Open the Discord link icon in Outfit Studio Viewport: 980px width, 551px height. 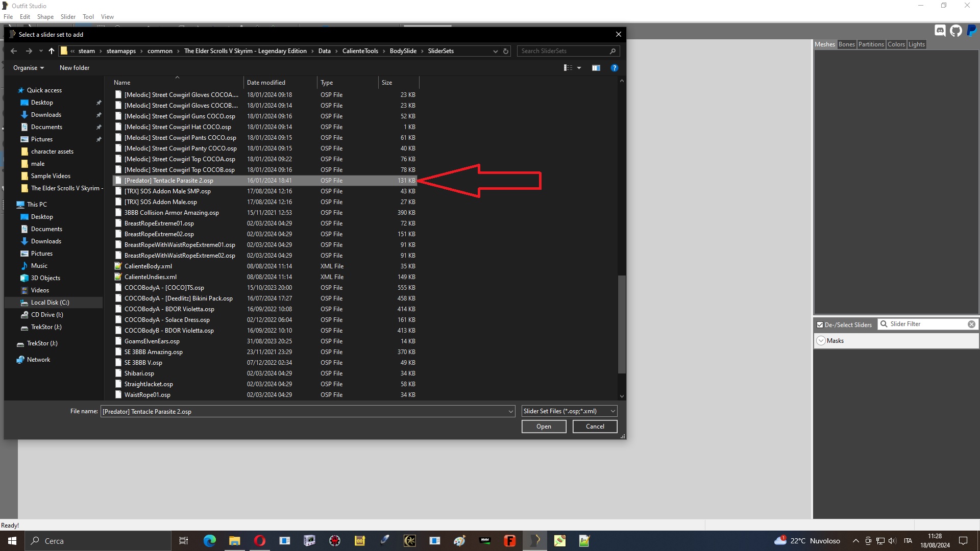click(x=940, y=31)
